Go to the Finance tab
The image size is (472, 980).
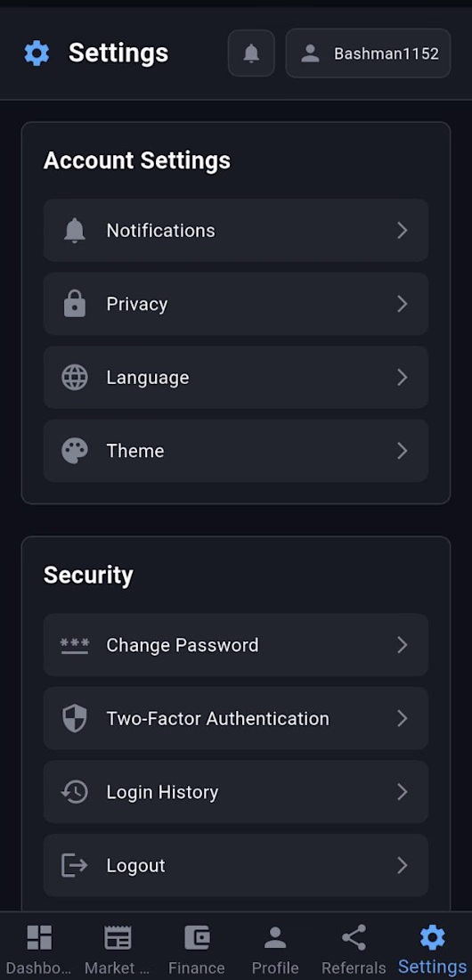click(x=196, y=950)
